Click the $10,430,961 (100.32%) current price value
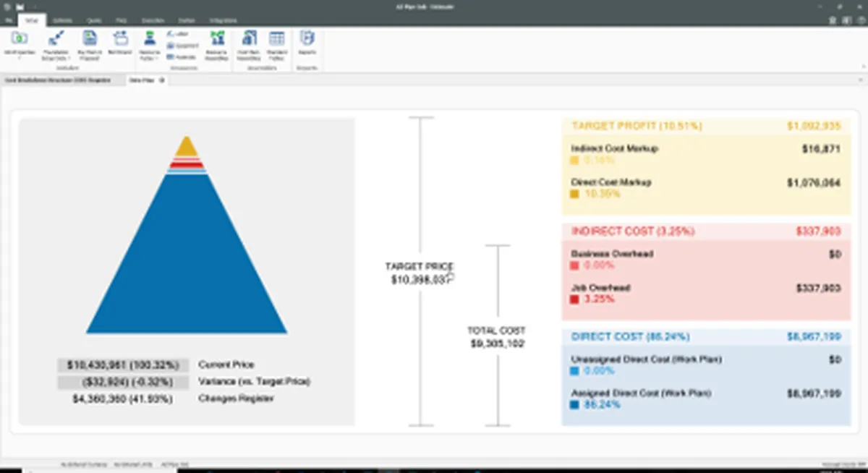 pos(123,365)
